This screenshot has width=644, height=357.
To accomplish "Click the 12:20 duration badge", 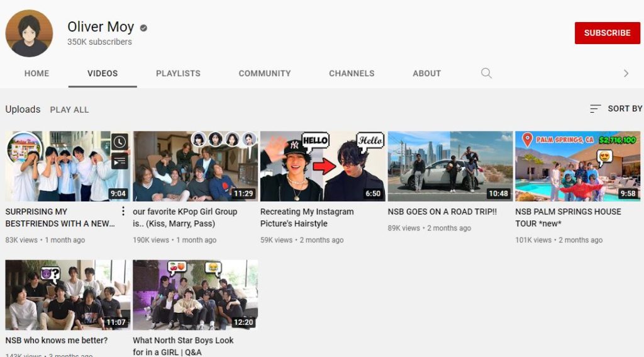I will point(243,322).
